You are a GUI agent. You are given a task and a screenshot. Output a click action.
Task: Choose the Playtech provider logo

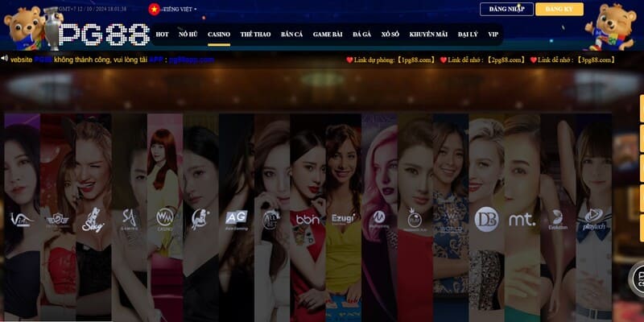tap(593, 218)
